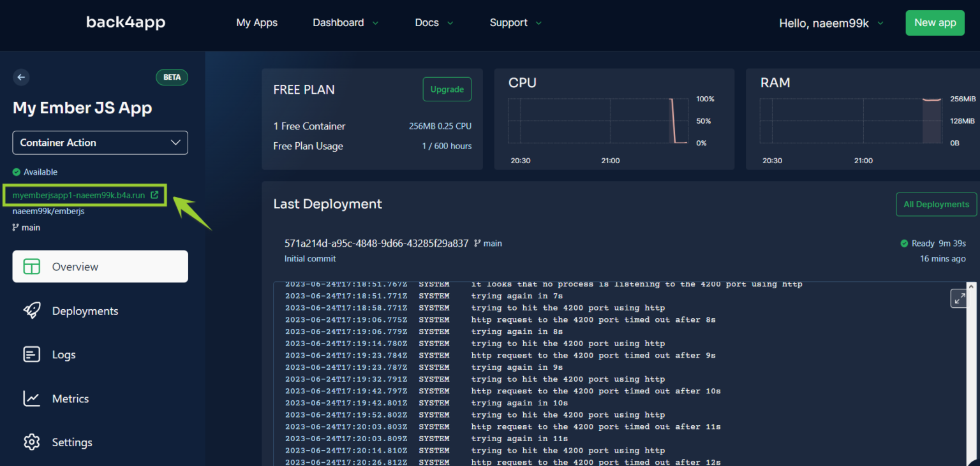Open the Support menu
The height and width of the screenshot is (466, 980).
(515, 22)
